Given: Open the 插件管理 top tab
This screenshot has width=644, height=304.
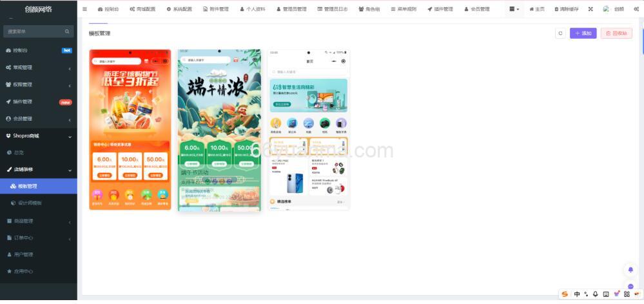Looking at the screenshot, I should [x=440, y=9].
